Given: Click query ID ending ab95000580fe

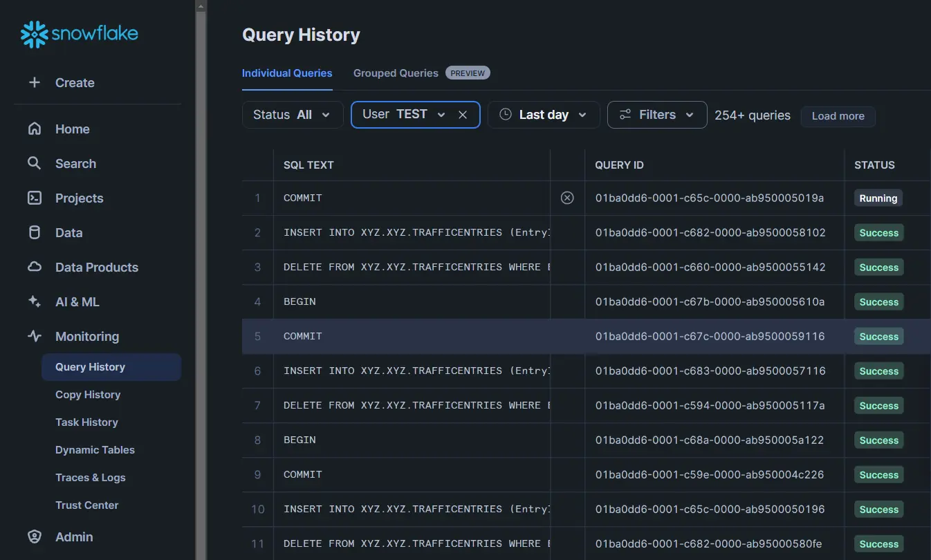Looking at the screenshot, I should point(709,543).
